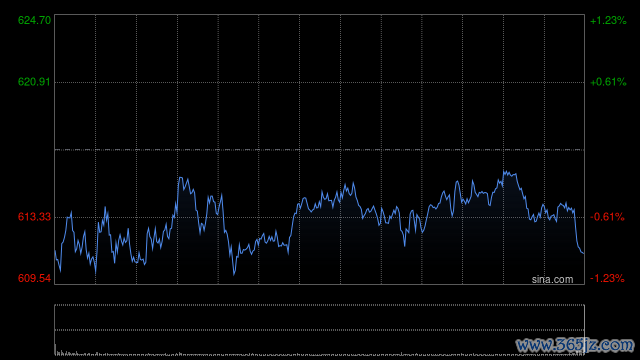Viewport: 640px width, 360px height.
Task: Click the final rightmost point of price line
Action: point(584,253)
